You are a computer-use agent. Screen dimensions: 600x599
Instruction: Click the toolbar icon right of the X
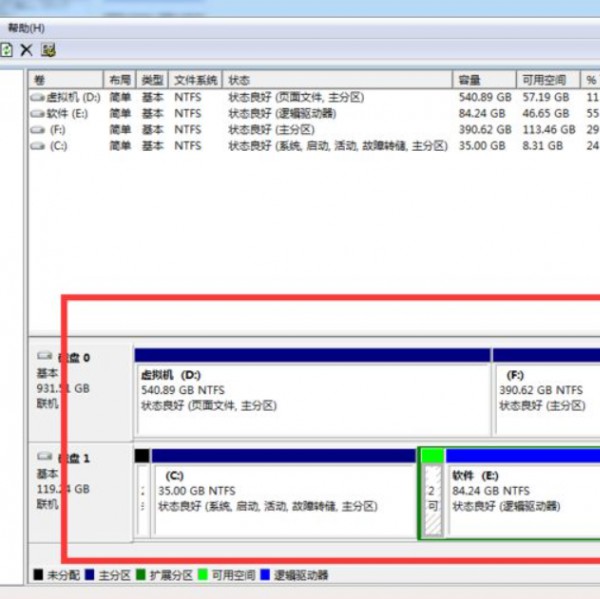pyautogui.click(x=47, y=50)
